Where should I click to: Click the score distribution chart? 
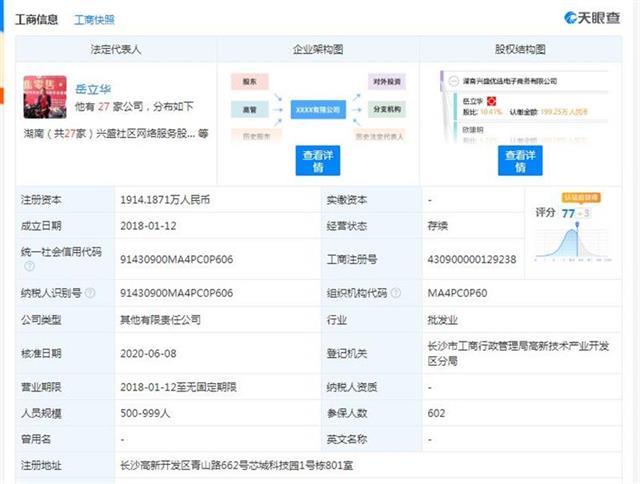(573, 242)
